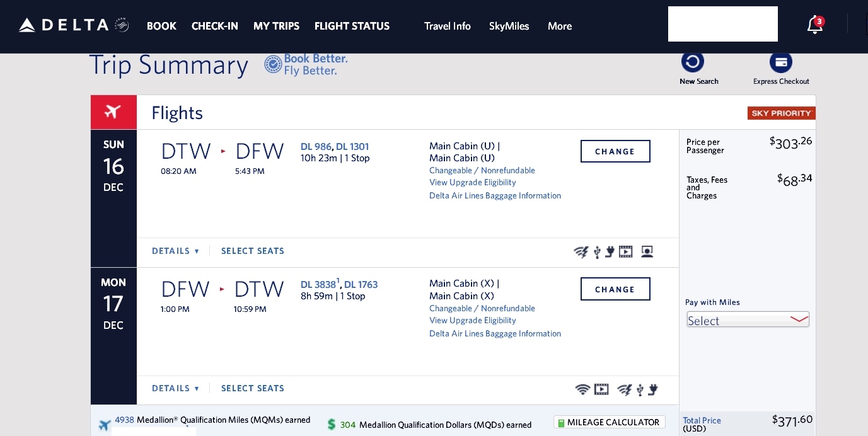868x436 pixels.
Task: Click the red airplane Flights section icon
Action: [113, 112]
